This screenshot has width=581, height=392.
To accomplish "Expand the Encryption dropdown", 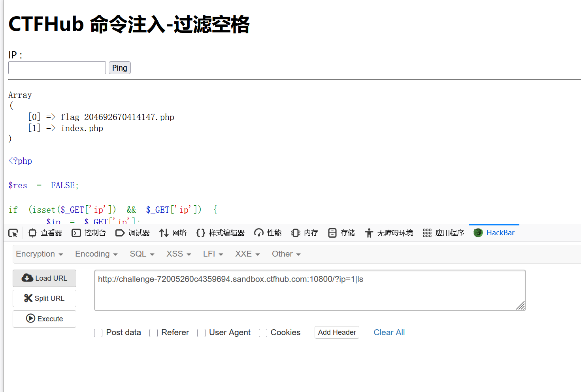I will coord(40,254).
